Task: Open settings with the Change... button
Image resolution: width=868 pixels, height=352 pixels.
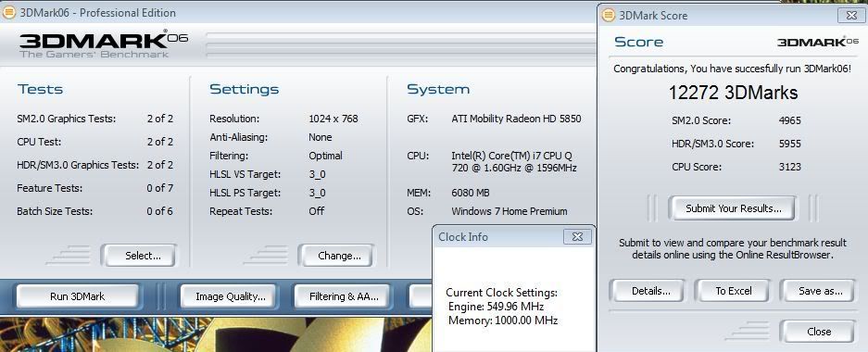Action: (x=335, y=256)
